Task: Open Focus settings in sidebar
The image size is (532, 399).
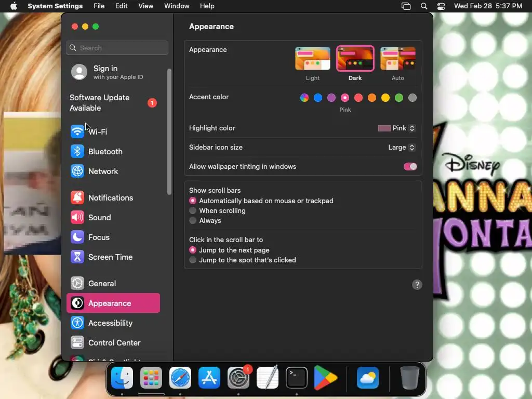Action: tap(113, 237)
